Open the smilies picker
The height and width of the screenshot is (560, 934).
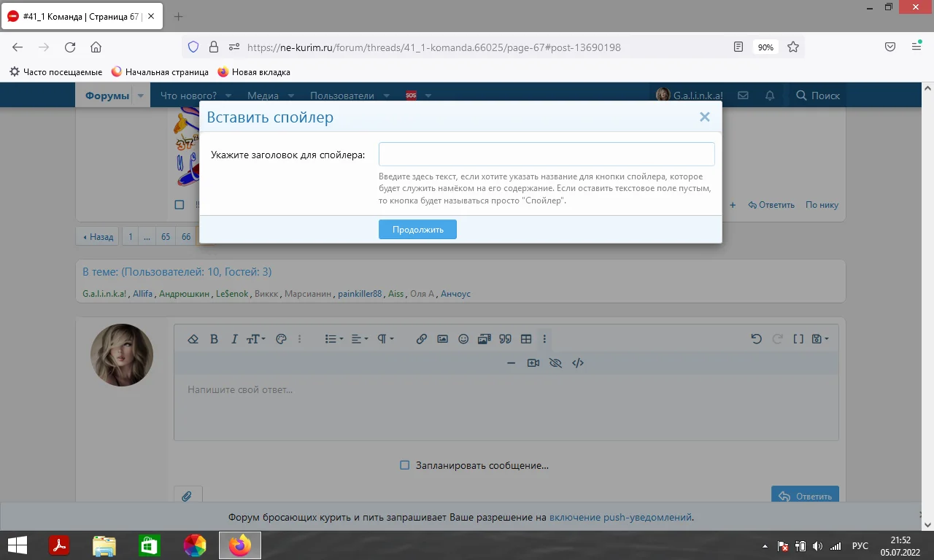coord(463,339)
